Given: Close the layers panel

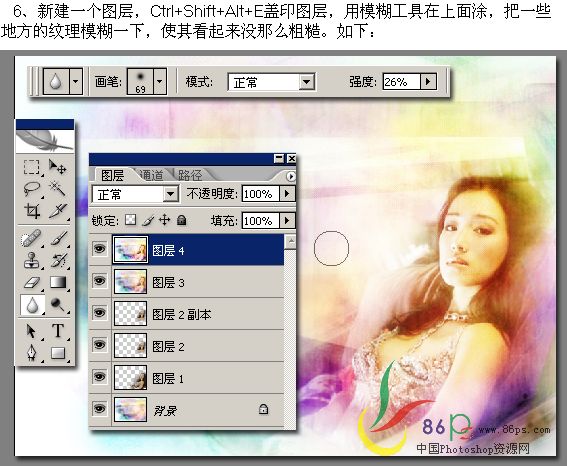Looking at the screenshot, I should [x=291, y=158].
